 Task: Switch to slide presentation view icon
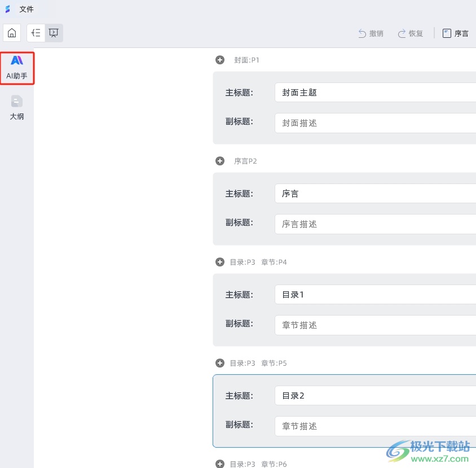click(x=54, y=33)
